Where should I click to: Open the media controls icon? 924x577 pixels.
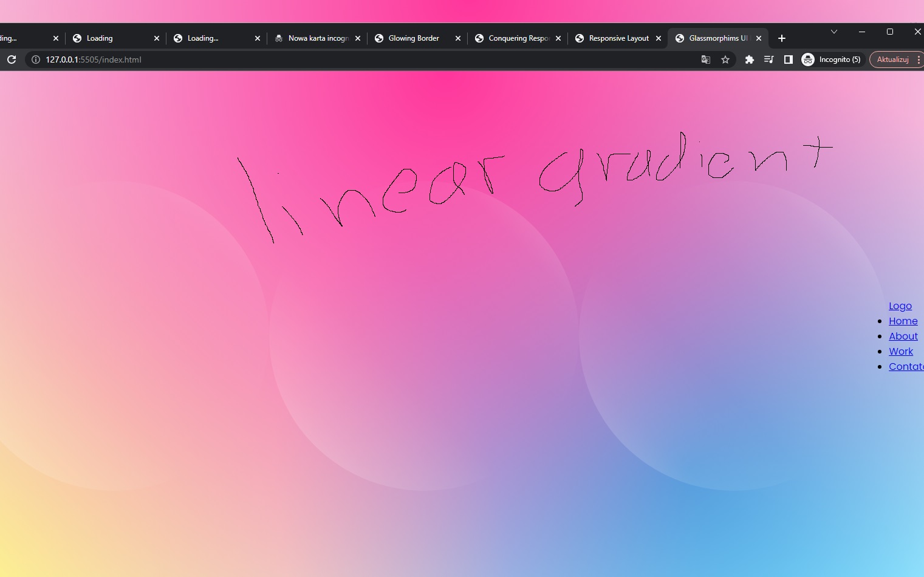pos(769,60)
